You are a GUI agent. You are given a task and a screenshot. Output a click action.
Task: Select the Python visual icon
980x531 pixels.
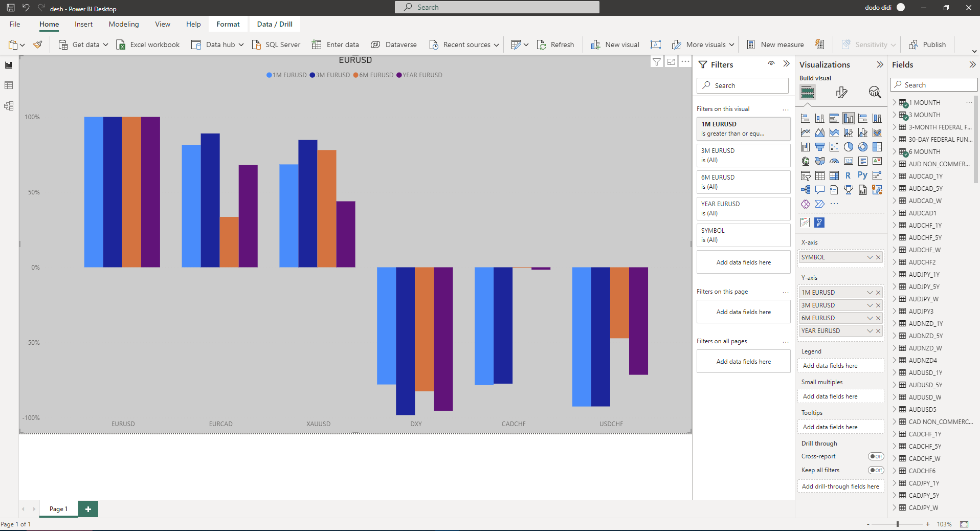(x=863, y=175)
